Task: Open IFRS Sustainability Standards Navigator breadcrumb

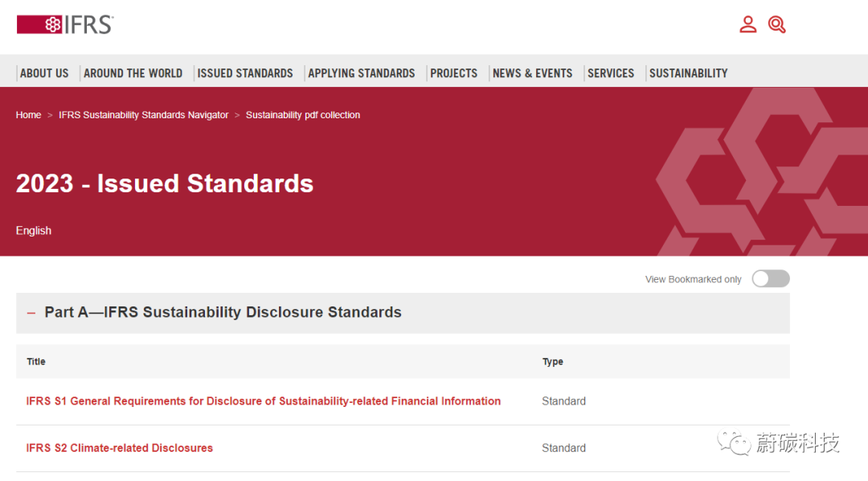Action: pos(143,115)
